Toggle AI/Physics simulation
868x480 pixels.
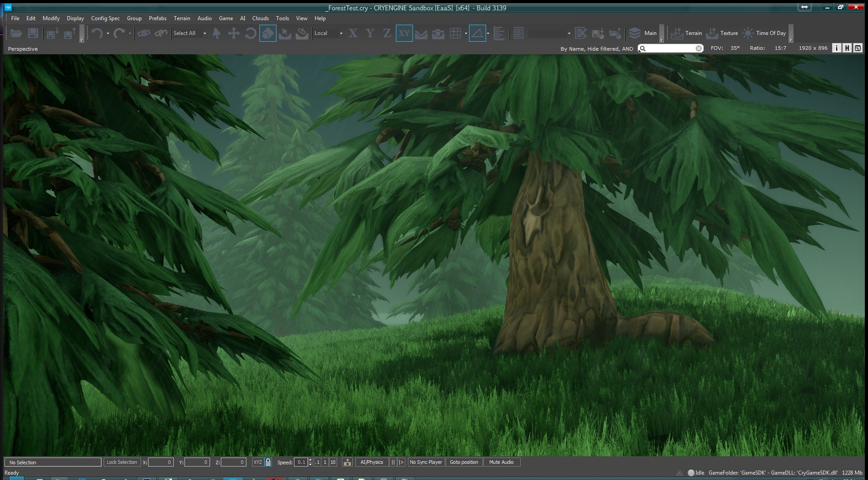point(372,462)
